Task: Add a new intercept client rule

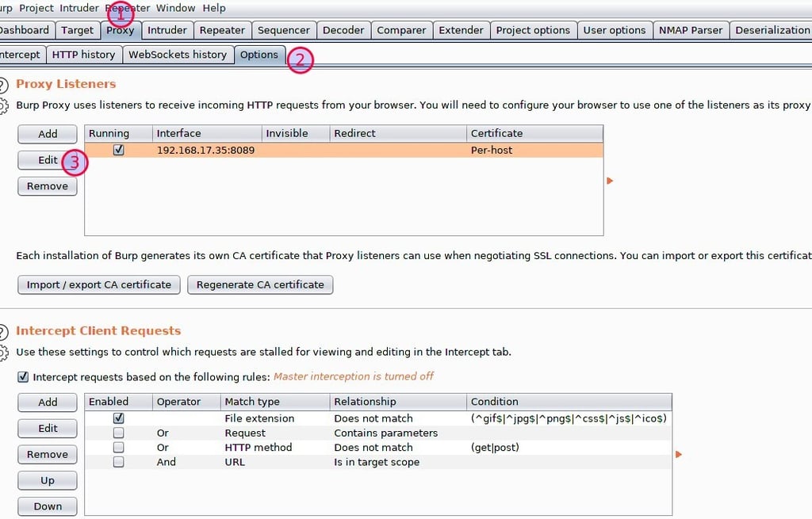Action: click(x=47, y=402)
